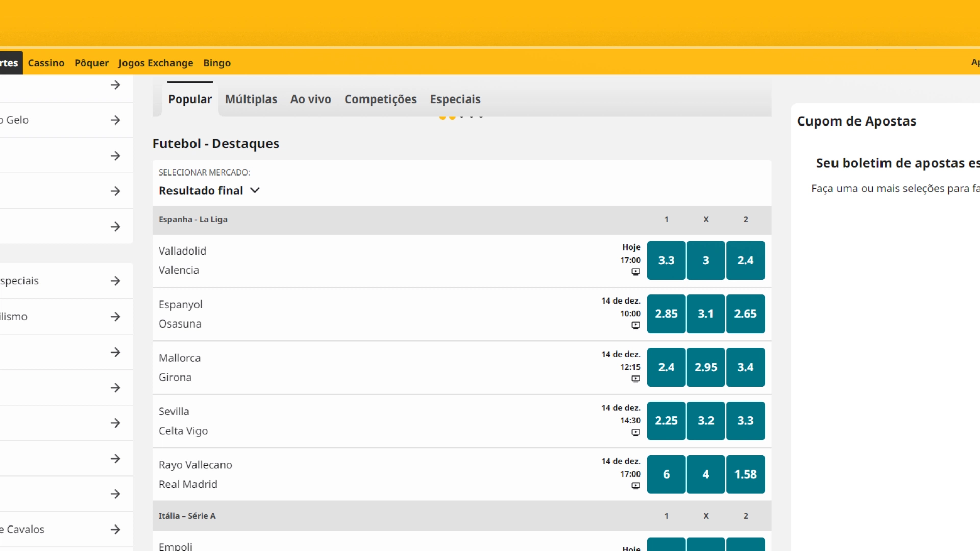Image resolution: width=980 pixels, height=551 pixels.
Task: Click Cupom de Apostas heading
Action: click(856, 121)
